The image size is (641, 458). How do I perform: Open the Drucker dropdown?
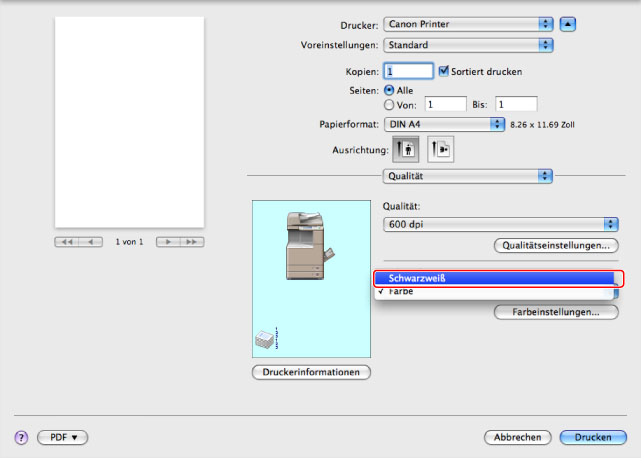(x=468, y=23)
